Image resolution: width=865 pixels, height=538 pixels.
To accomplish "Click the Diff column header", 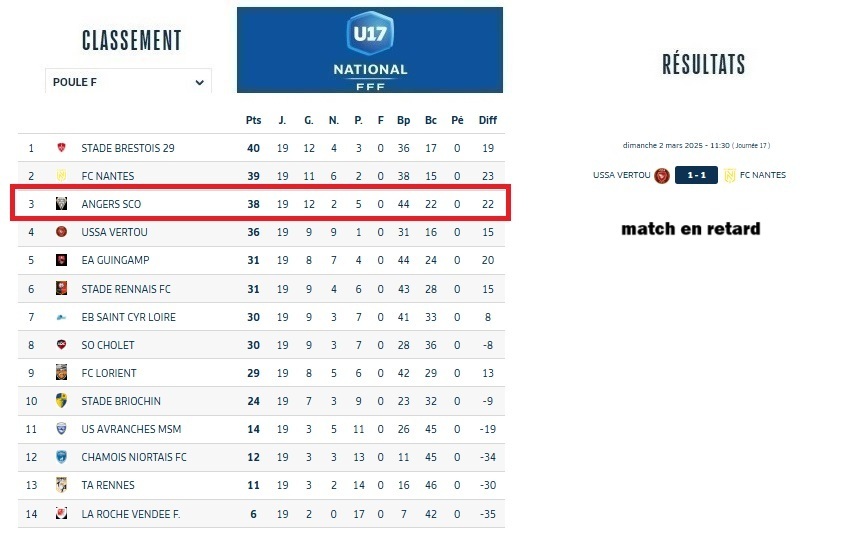I will click(487, 120).
